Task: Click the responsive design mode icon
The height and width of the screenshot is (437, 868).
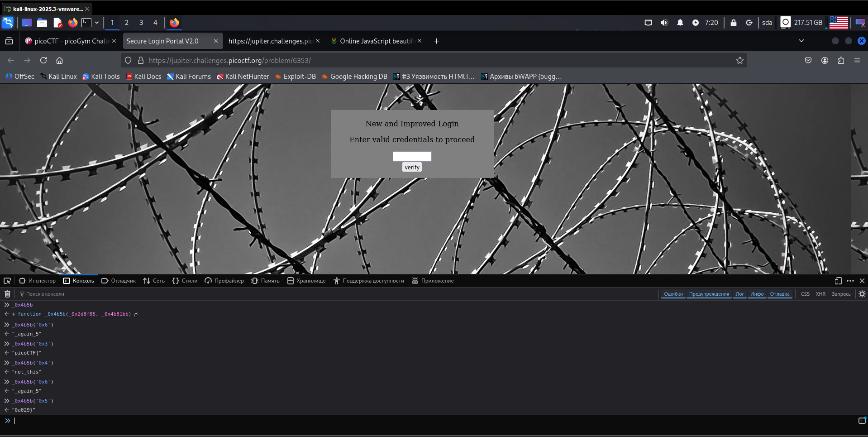Action: (838, 281)
